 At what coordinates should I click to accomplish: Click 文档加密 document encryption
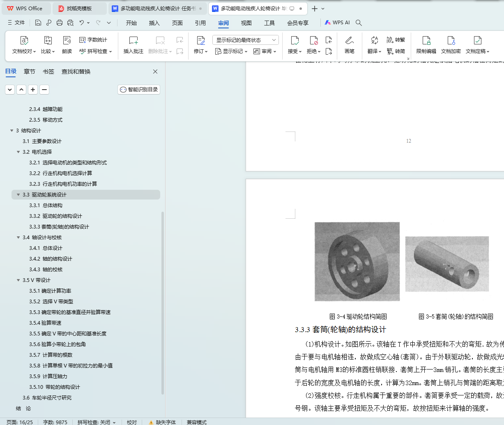(451, 45)
